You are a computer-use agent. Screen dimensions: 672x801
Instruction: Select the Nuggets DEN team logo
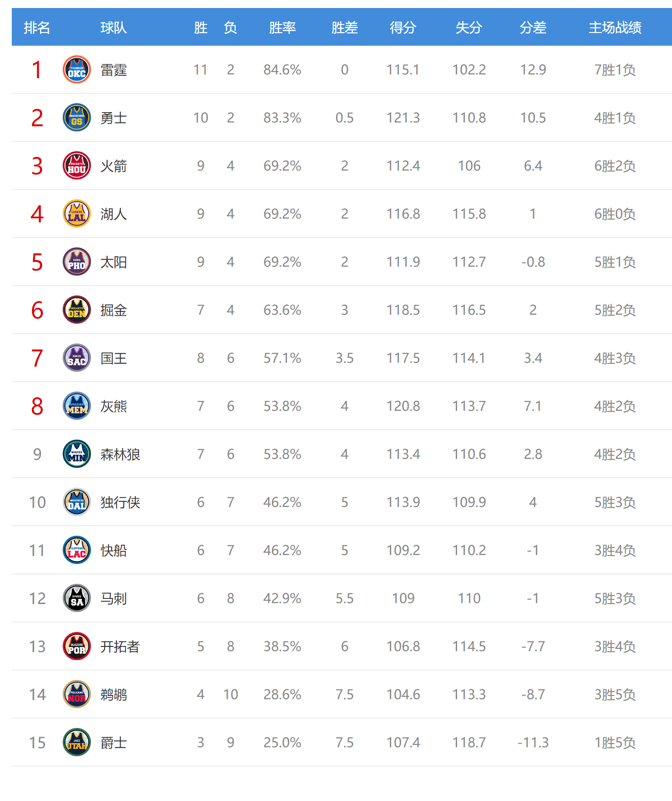click(x=77, y=310)
